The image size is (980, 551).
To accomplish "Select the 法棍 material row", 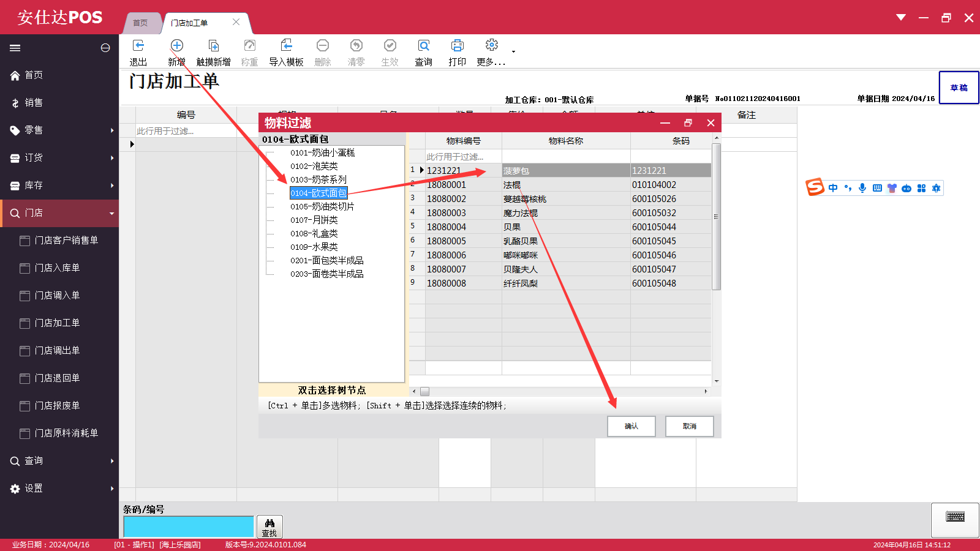I will (560, 185).
